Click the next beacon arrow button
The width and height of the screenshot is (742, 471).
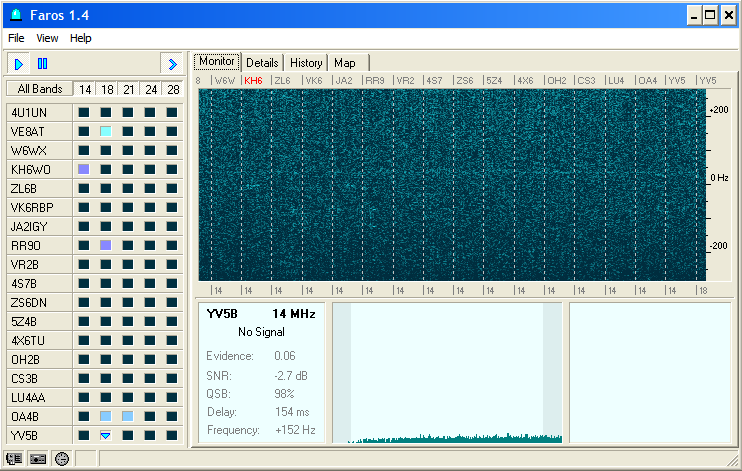172,63
